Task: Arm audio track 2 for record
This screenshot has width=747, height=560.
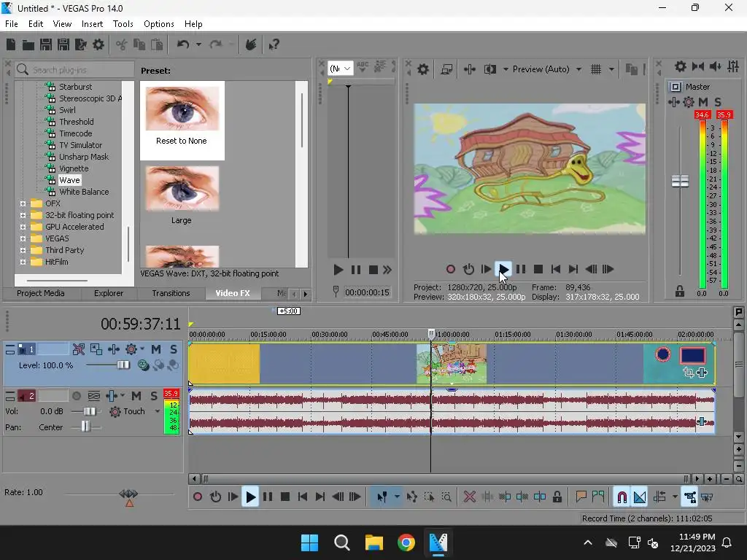Action: point(76,396)
